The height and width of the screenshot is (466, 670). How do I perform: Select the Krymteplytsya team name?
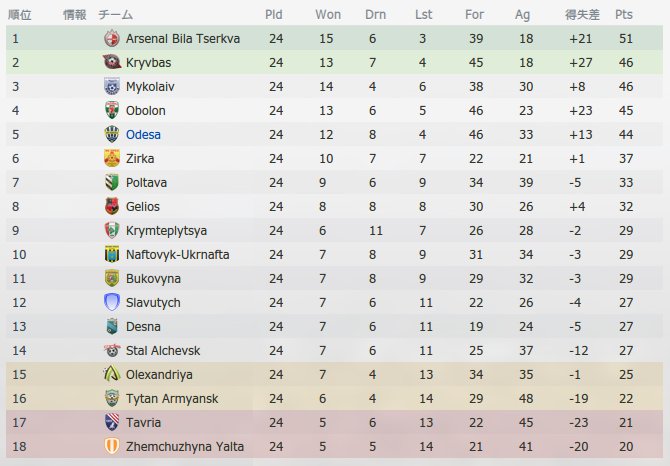pyautogui.click(x=166, y=231)
